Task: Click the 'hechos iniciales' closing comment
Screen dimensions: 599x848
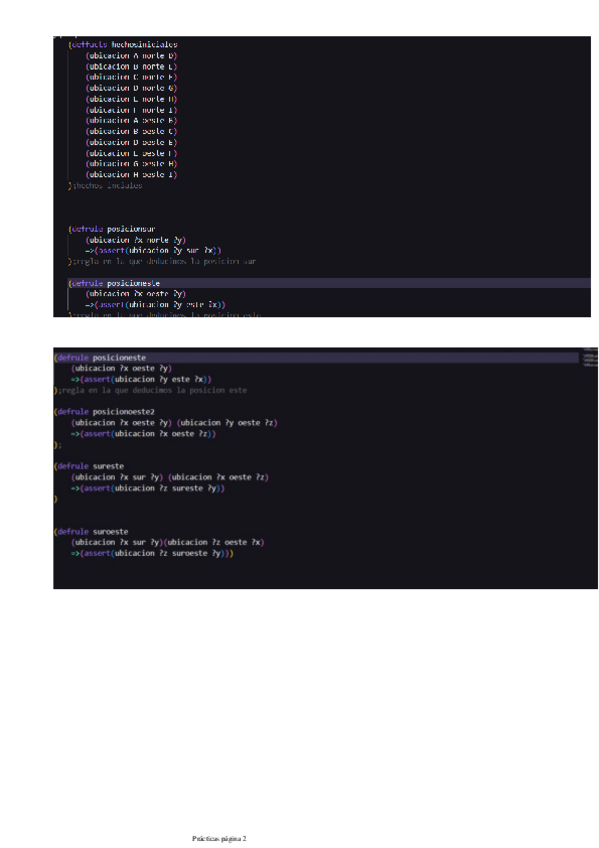Action: click(x=108, y=185)
